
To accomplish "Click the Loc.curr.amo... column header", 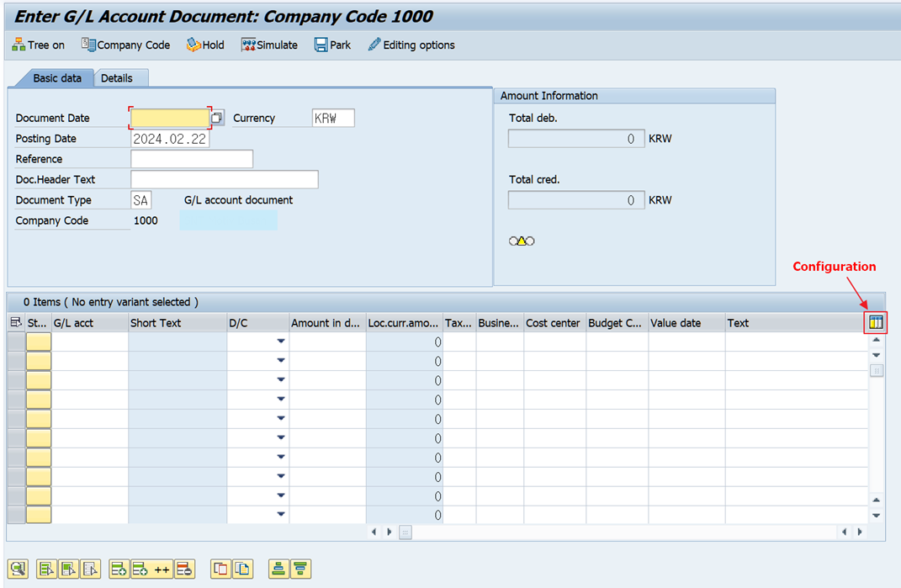I will pos(405,323).
